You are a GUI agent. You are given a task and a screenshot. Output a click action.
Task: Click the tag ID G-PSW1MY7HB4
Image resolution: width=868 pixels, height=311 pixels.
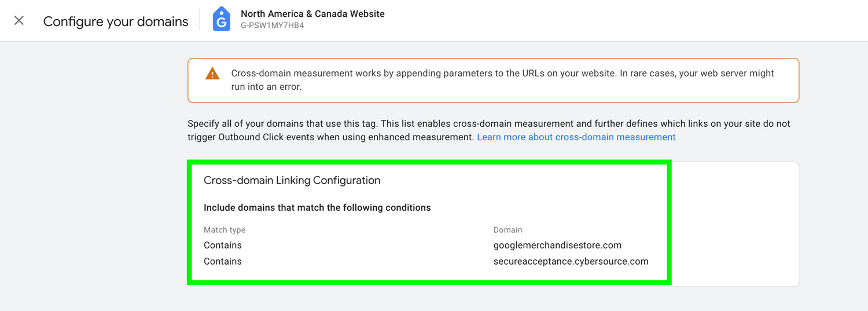273,25
